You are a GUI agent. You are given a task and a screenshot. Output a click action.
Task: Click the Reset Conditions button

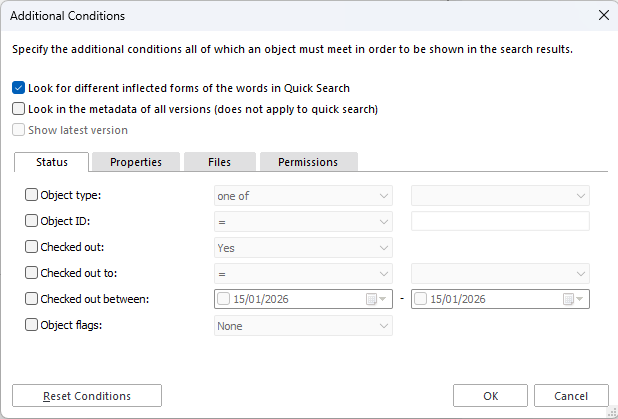click(86, 396)
